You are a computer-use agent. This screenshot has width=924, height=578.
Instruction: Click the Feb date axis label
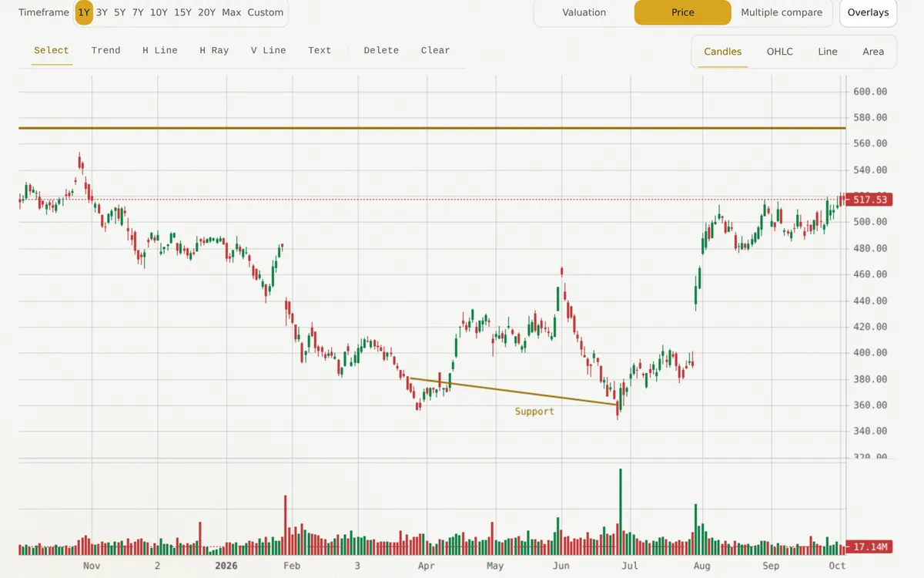click(x=292, y=566)
